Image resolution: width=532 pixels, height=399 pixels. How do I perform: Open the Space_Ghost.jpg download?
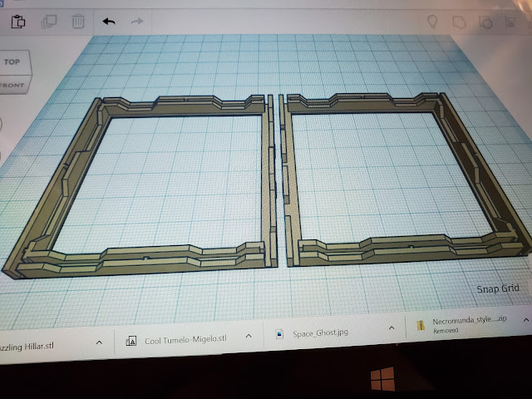coord(320,332)
